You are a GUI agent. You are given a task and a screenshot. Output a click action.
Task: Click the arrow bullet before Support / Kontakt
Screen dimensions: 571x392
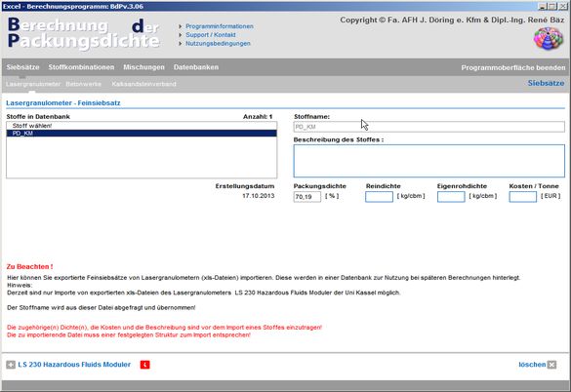181,35
